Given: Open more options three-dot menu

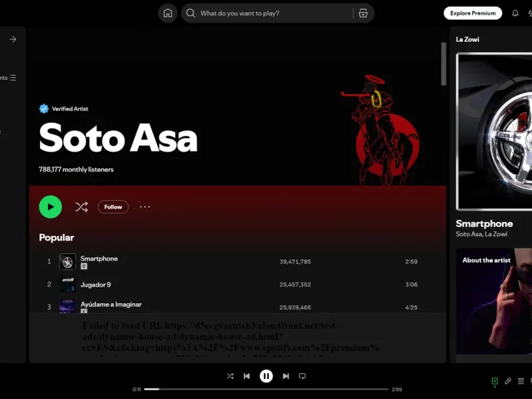Looking at the screenshot, I should click(145, 207).
